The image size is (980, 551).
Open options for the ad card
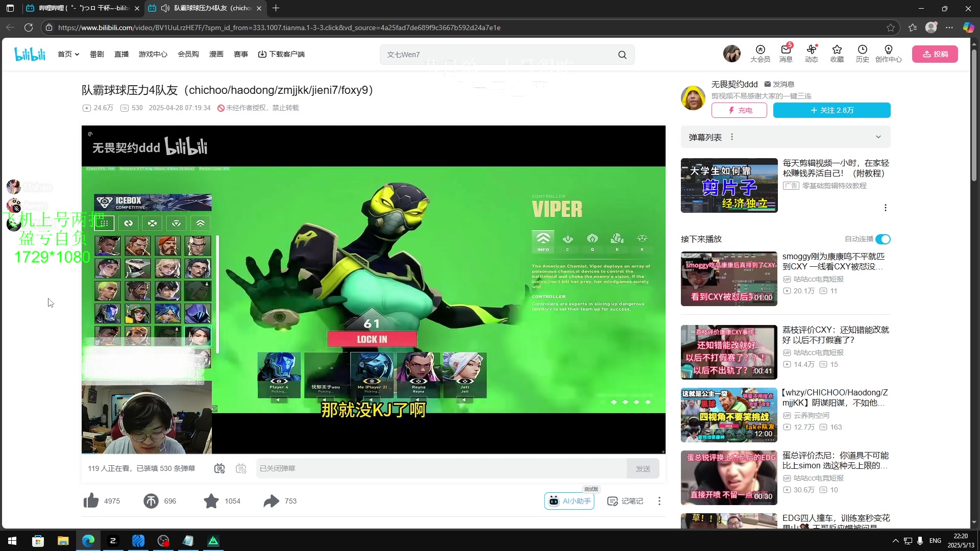[x=886, y=208]
